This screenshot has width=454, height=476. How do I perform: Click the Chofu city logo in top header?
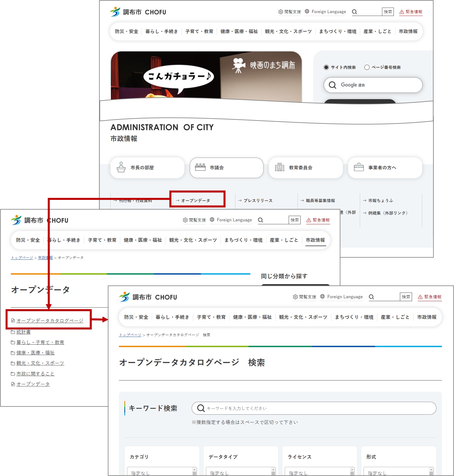[x=115, y=12]
